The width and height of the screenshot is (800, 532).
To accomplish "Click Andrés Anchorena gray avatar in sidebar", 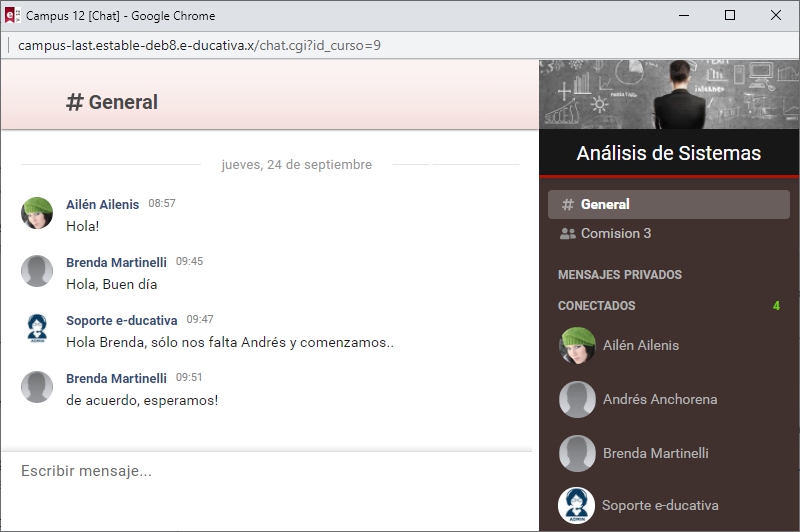I will click(x=577, y=399).
